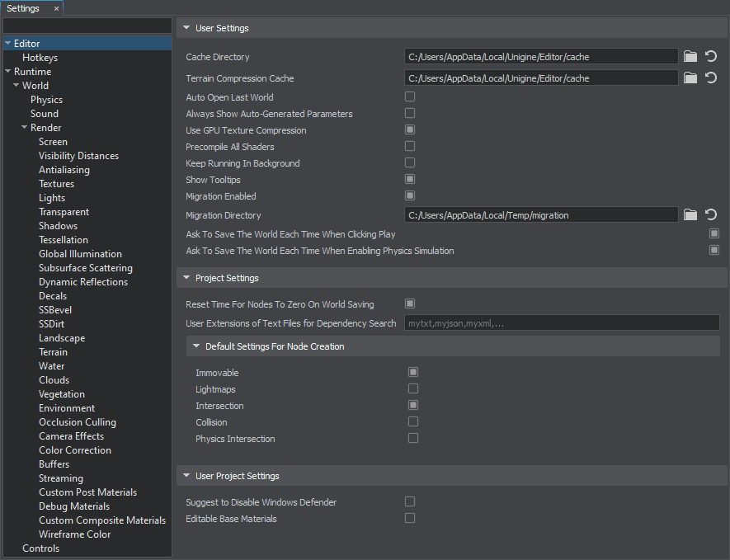This screenshot has width=730, height=560.
Task: Reset Cache Directory with the revert arrow icon
Action: tap(711, 57)
